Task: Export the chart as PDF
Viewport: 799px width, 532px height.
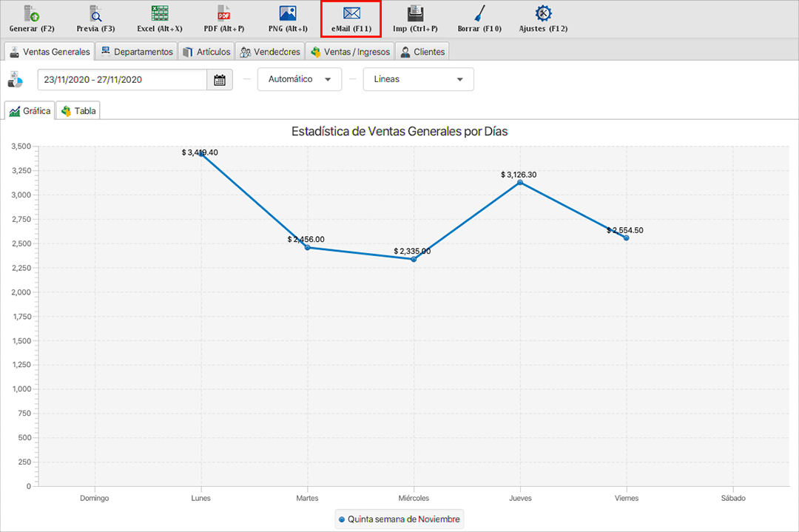Action: 224,13
